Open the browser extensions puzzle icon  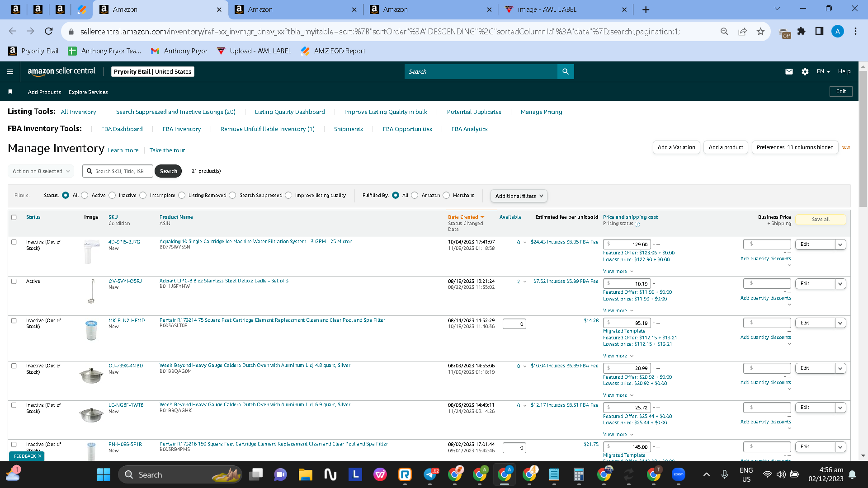(802, 31)
